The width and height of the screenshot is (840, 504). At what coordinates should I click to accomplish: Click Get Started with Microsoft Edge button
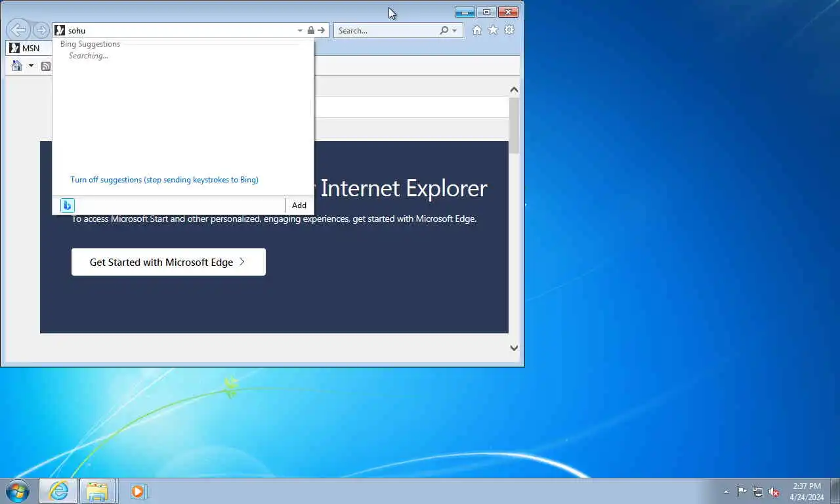point(169,262)
